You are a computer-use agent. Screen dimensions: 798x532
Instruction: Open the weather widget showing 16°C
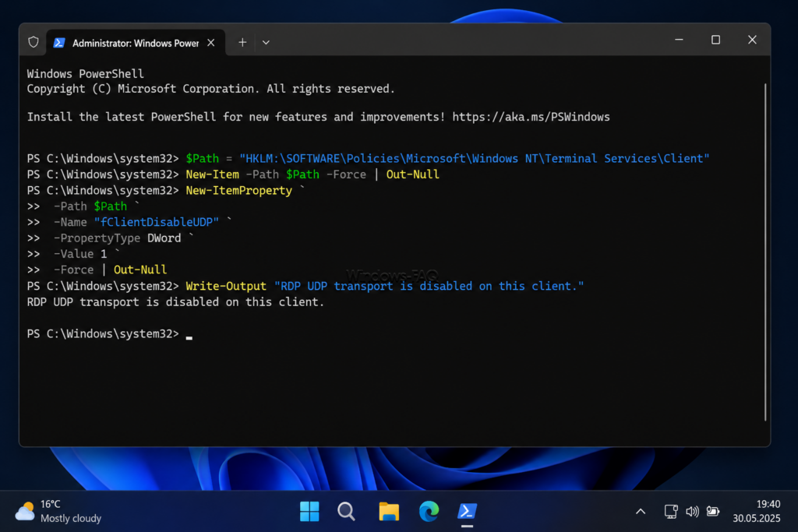[58, 511]
